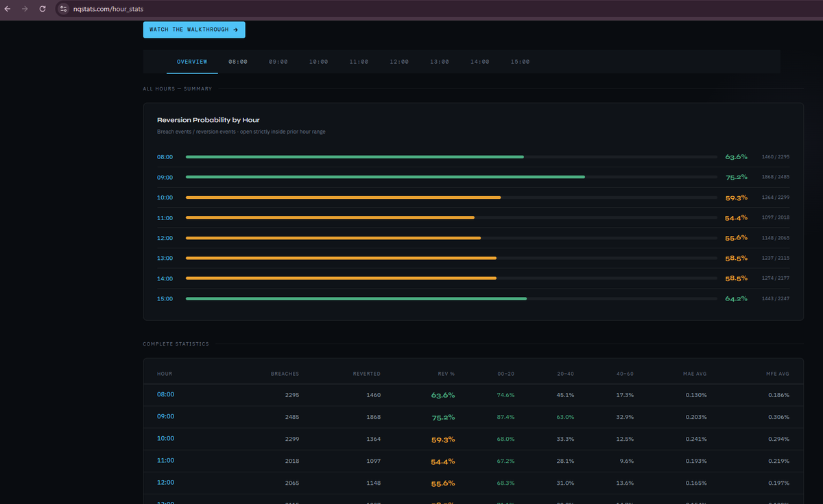
Task: Click the 64.2% value in chart
Action: pyautogui.click(x=737, y=299)
